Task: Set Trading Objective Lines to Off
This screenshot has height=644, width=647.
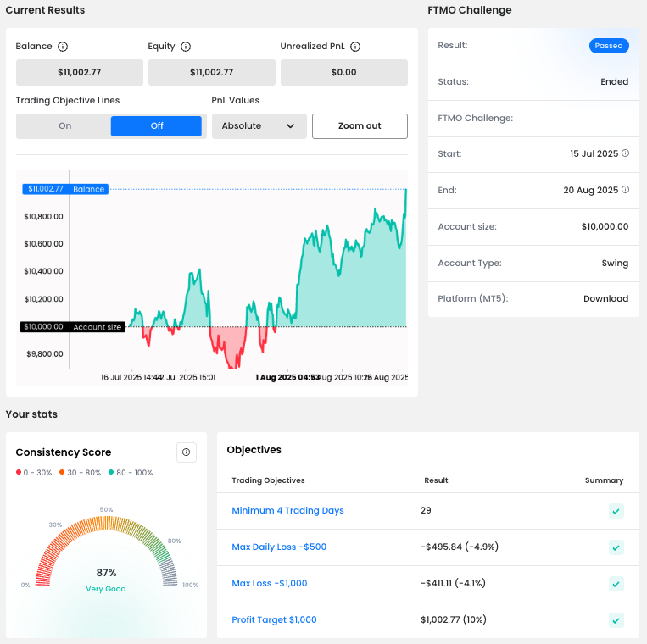Action: click(157, 126)
